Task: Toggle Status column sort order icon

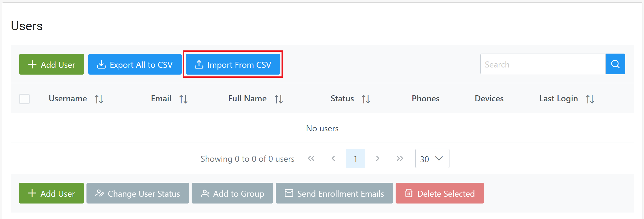Action: coord(366,99)
